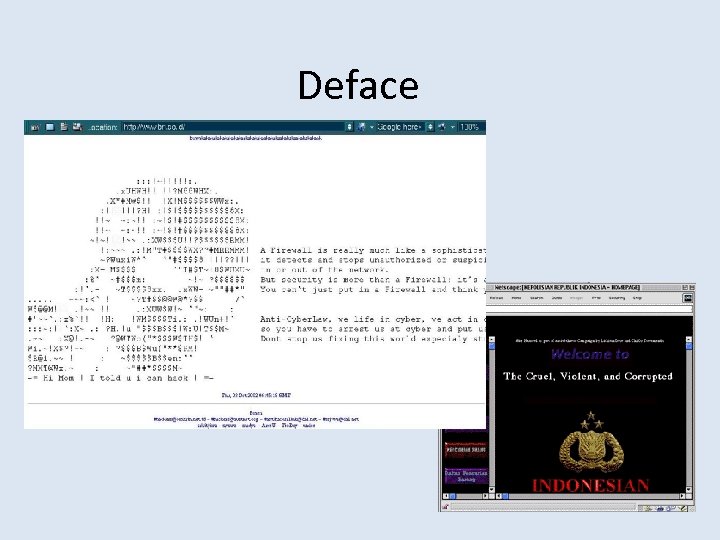This screenshot has width=720, height=540.
Task: Click the greyed Images button in Netscape toolbar
Action: tap(576, 298)
